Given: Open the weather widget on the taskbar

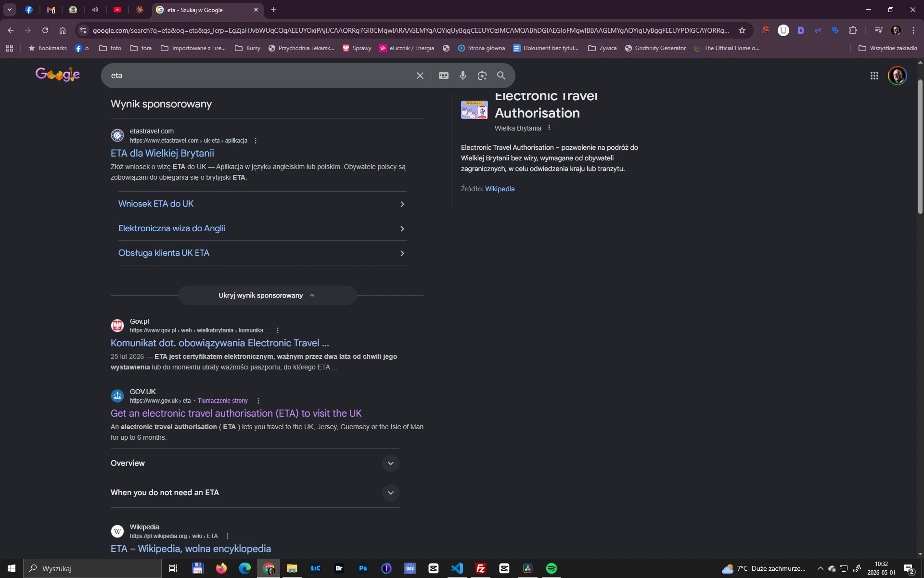Looking at the screenshot, I should tap(763, 568).
